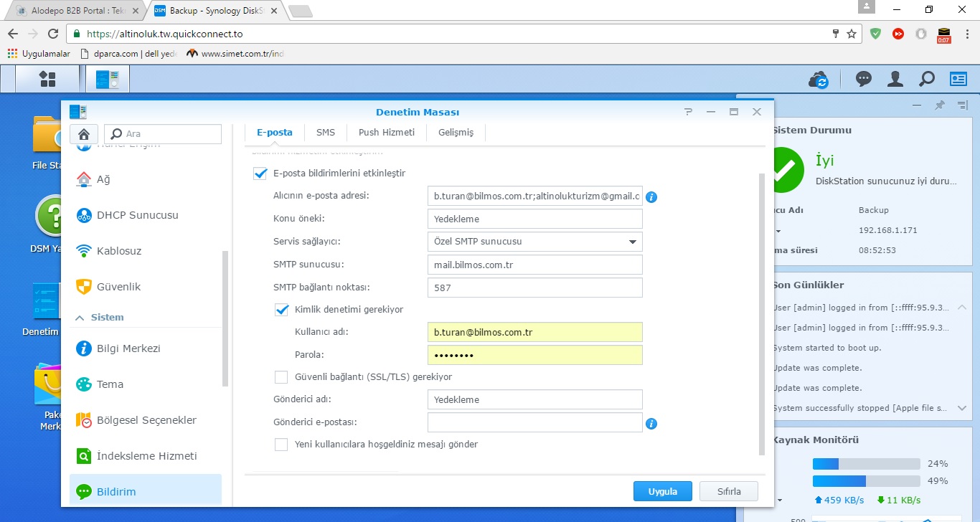Image resolution: width=980 pixels, height=522 pixels.
Task: Uncheck Kimlik denetimi gerekiyor
Action: point(282,310)
